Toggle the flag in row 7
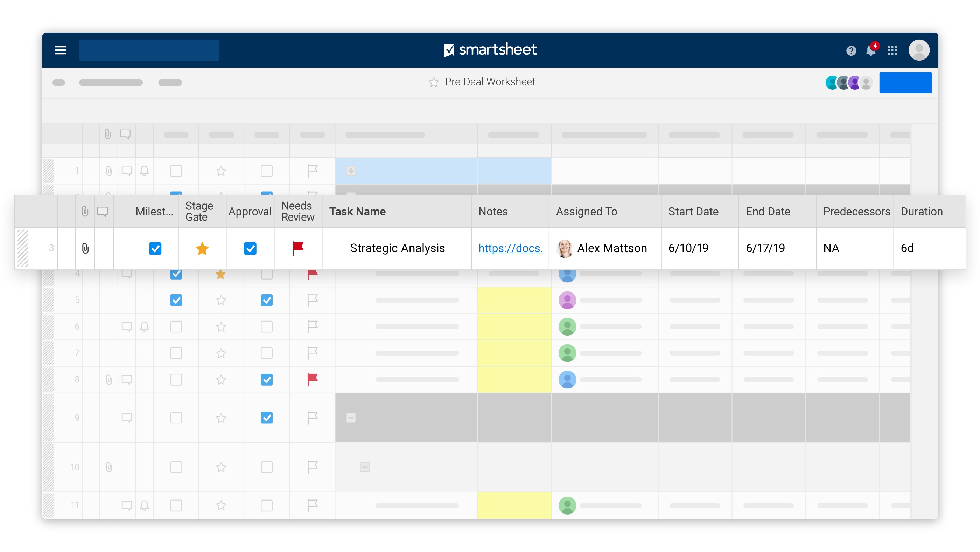The image size is (980, 552). pyautogui.click(x=312, y=353)
